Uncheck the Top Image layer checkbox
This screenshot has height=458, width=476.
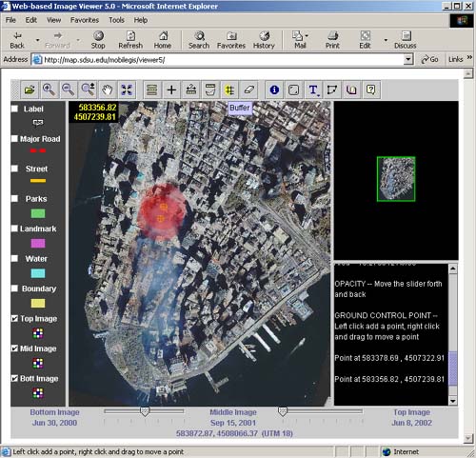click(x=14, y=318)
